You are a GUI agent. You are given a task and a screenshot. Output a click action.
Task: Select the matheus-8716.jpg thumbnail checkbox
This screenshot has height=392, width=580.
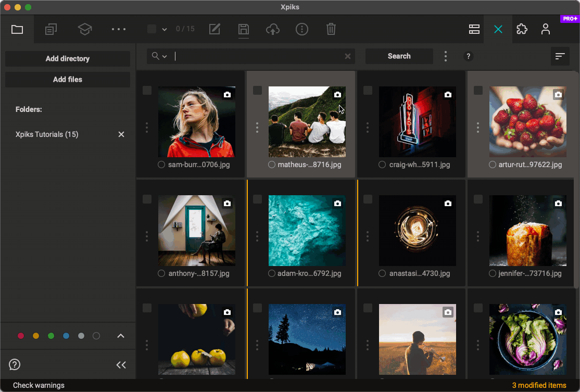[257, 90]
